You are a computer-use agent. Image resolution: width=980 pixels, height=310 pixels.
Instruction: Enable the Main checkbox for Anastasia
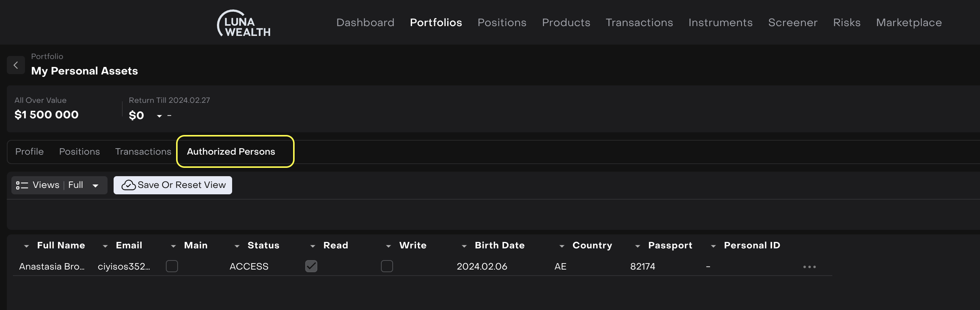(172, 266)
